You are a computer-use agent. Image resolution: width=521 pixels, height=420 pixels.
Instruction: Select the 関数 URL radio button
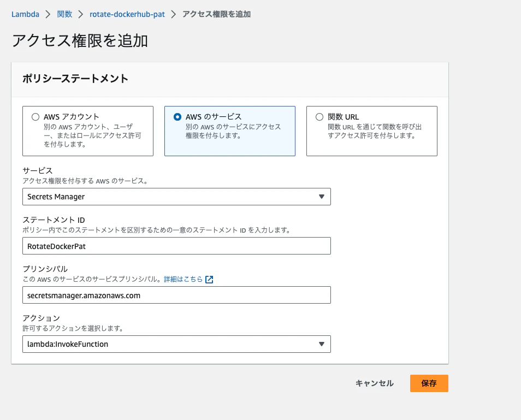[319, 117]
